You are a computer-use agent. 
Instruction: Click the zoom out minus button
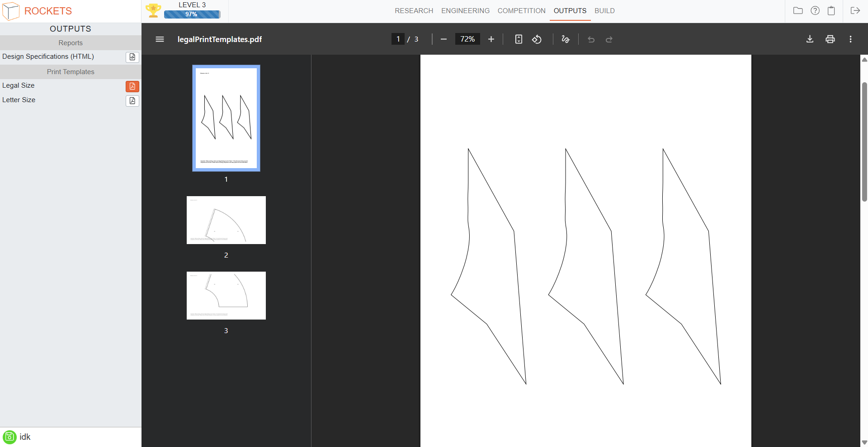[x=443, y=39]
